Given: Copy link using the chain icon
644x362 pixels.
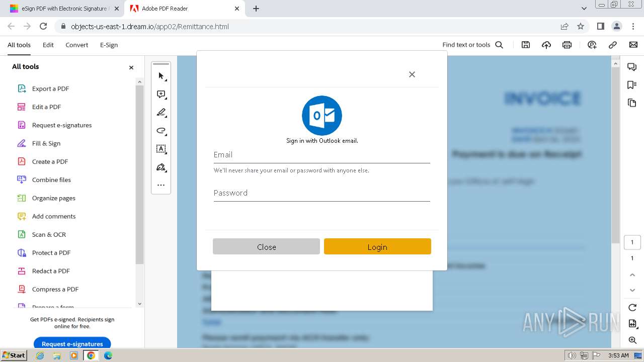Looking at the screenshot, I should [613, 45].
